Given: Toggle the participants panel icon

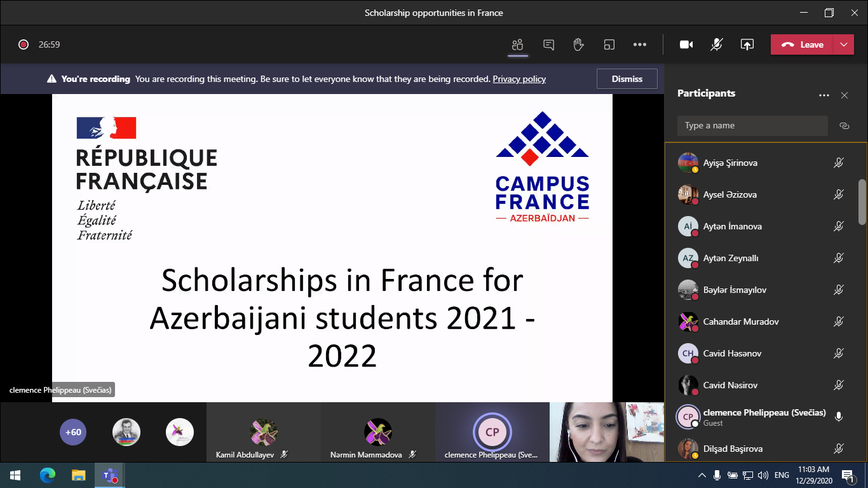Looking at the screenshot, I should 518,44.
